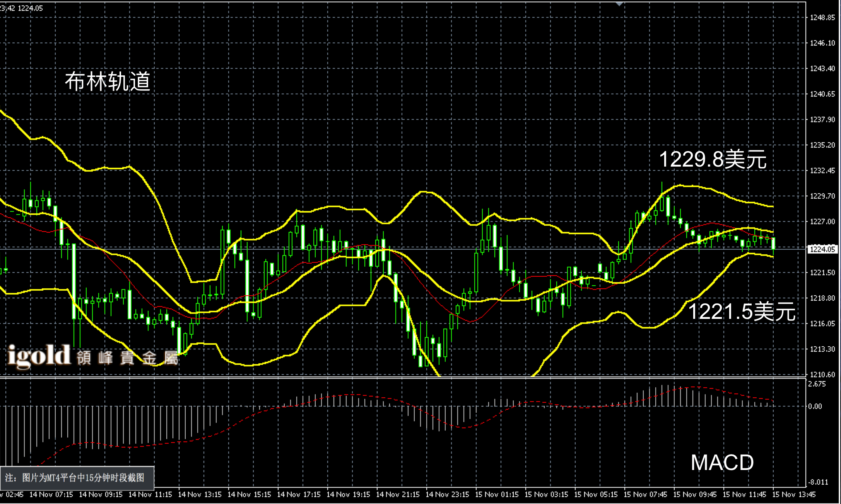Click the 1232.45 price axis label
This screenshot has width=841, height=504.
[x=822, y=170]
